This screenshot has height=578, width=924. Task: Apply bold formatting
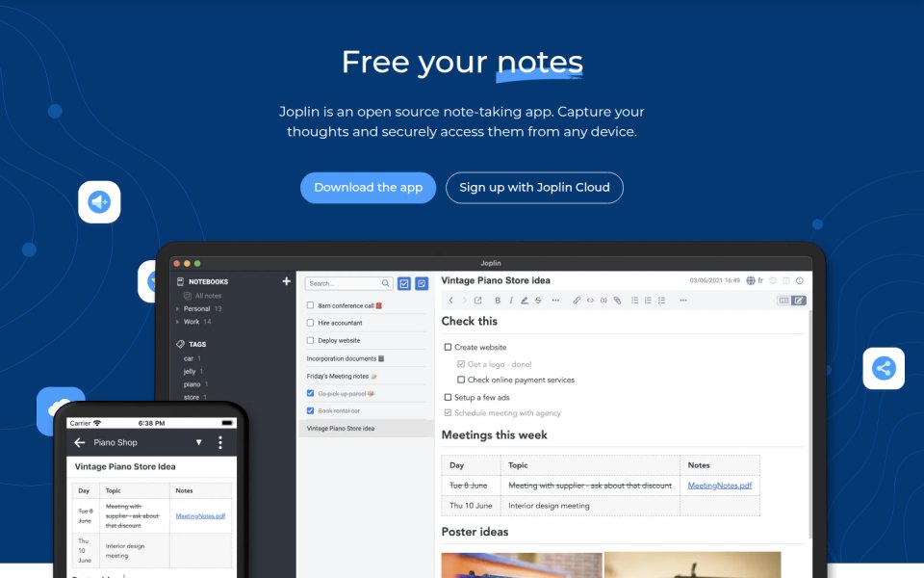click(498, 301)
